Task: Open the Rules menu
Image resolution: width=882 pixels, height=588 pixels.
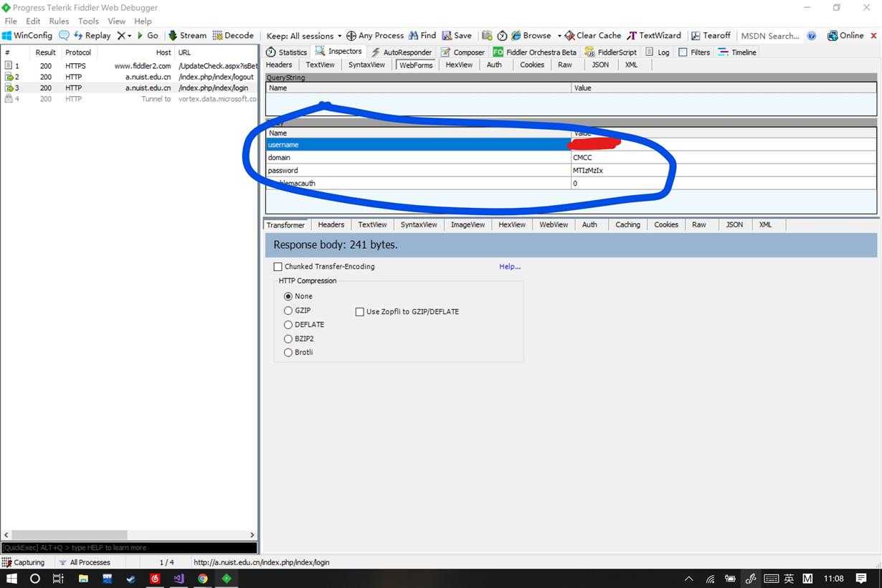Action: click(59, 21)
